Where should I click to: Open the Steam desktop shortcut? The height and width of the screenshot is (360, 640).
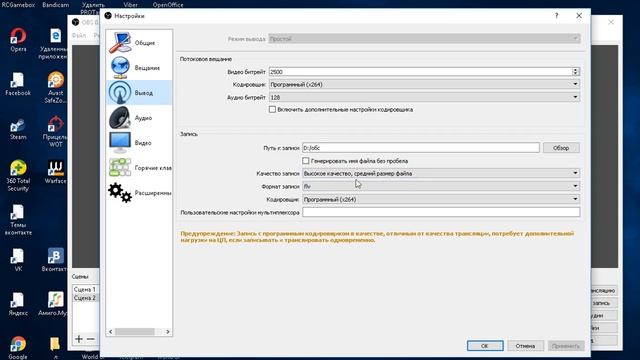point(18,128)
